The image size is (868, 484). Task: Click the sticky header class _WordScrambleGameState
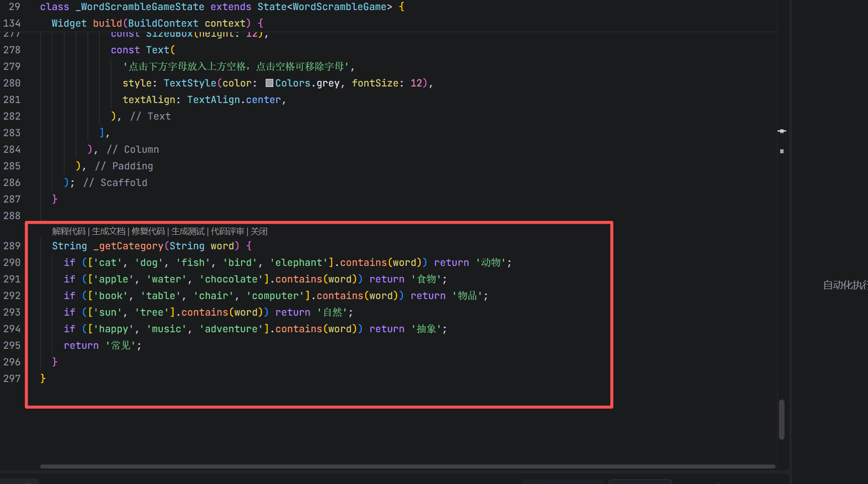click(x=222, y=7)
